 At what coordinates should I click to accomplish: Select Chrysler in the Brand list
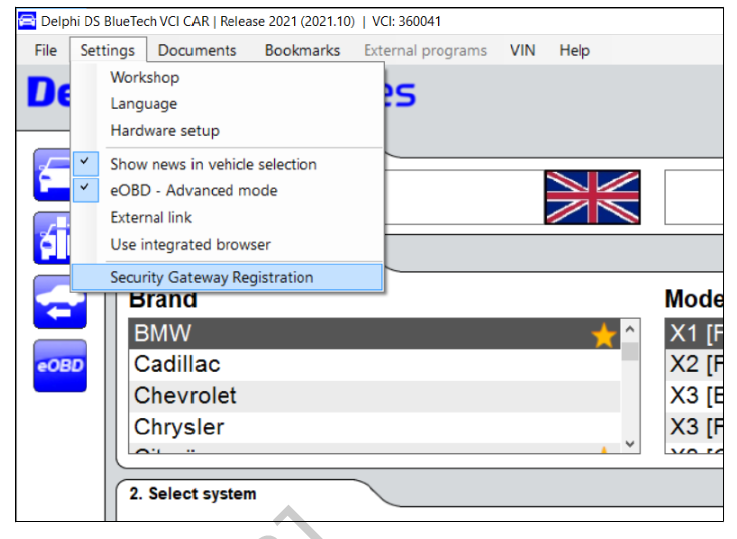375,427
